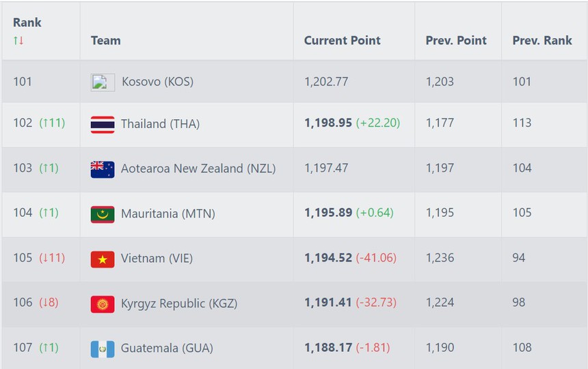The width and height of the screenshot is (588, 369).
Task: Click the Mauritania flag icon
Action: click(103, 214)
